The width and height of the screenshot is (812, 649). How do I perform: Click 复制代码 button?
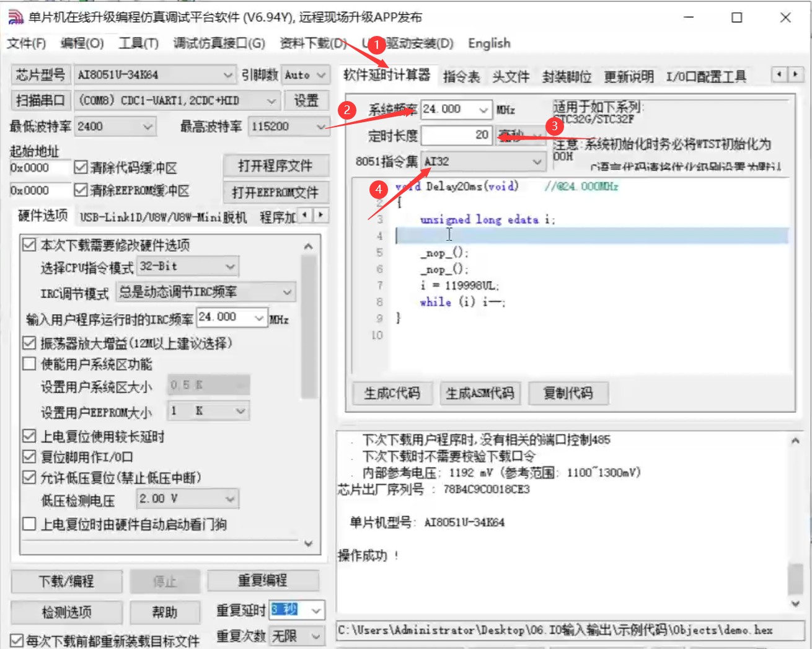click(568, 393)
